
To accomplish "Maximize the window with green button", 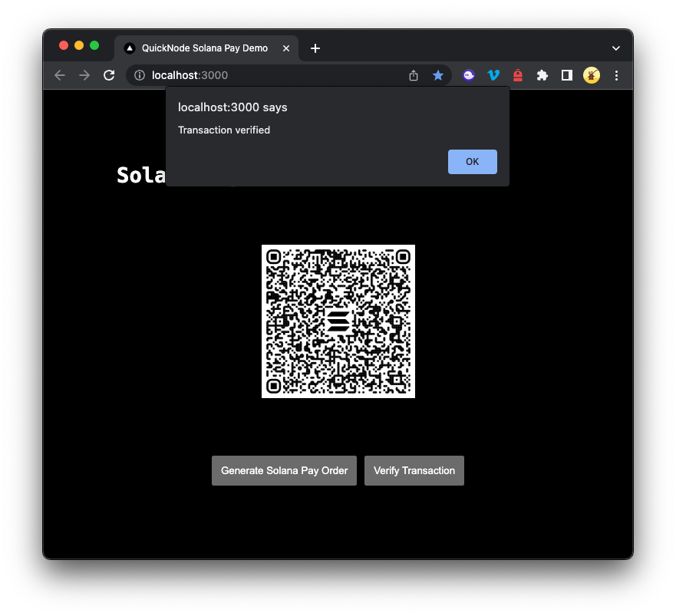I will pos(94,45).
